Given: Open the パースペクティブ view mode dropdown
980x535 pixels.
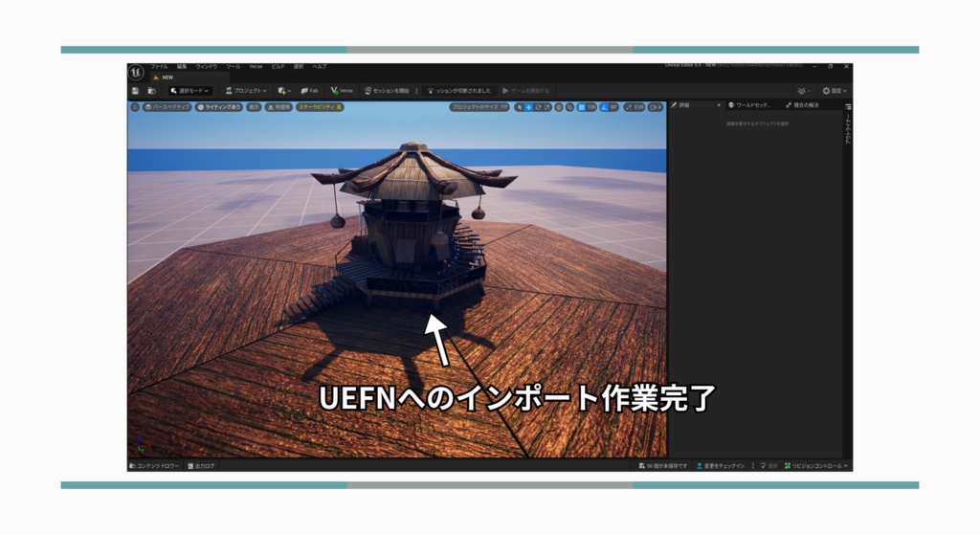Looking at the screenshot, I should pos(167,107).
